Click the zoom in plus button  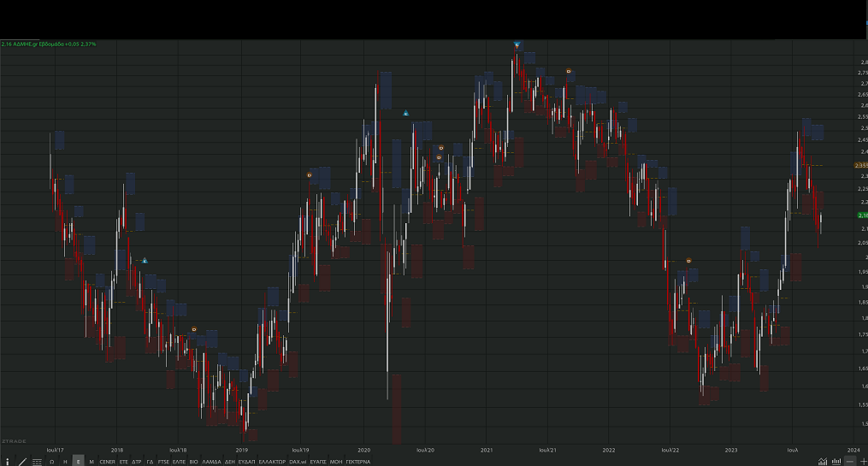point(862,461)
